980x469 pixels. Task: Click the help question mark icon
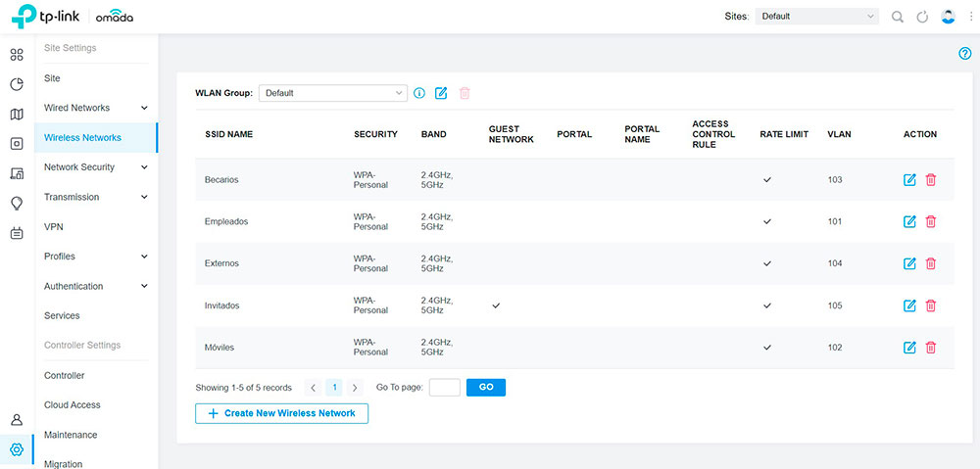pos(965,54)
